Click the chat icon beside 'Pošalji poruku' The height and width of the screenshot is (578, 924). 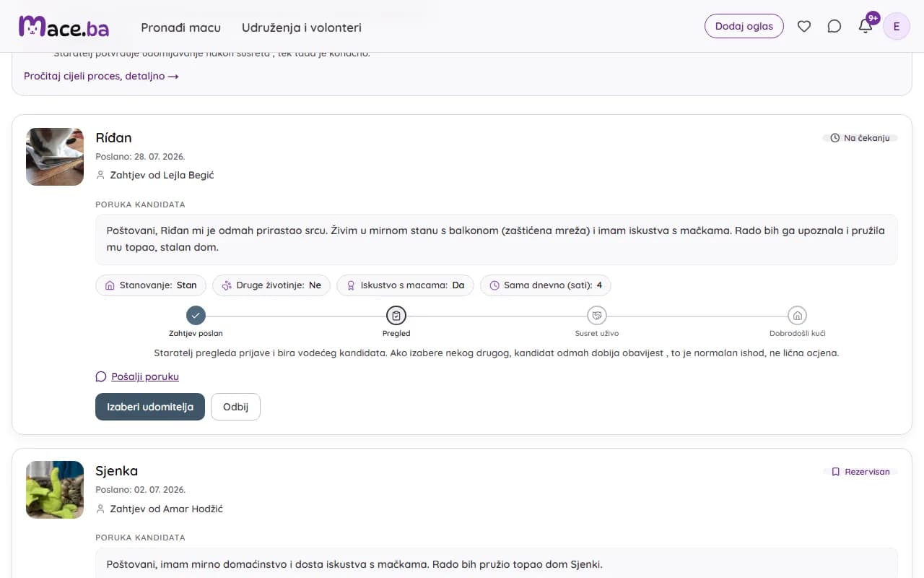(x=101, y=376)
